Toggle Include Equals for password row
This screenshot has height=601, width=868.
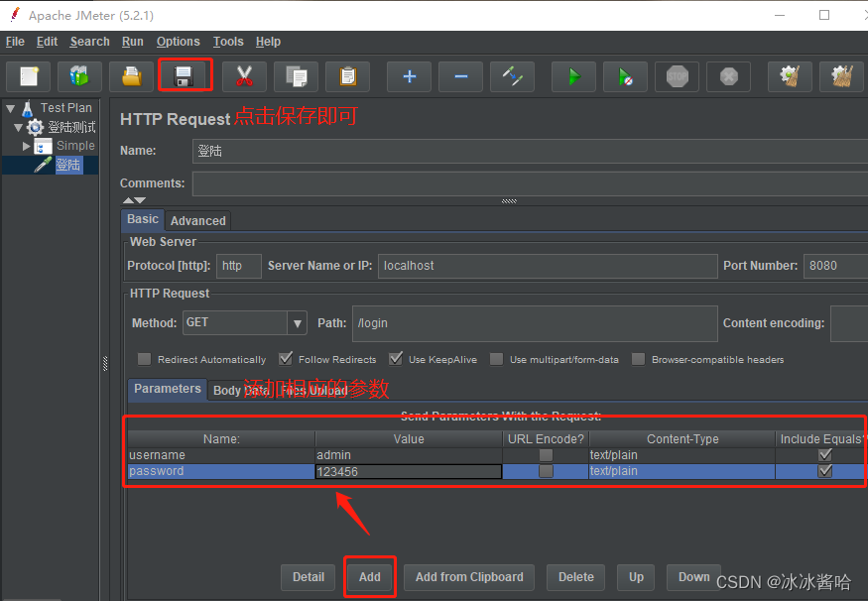pyautogui.click(x=824, y=471)
